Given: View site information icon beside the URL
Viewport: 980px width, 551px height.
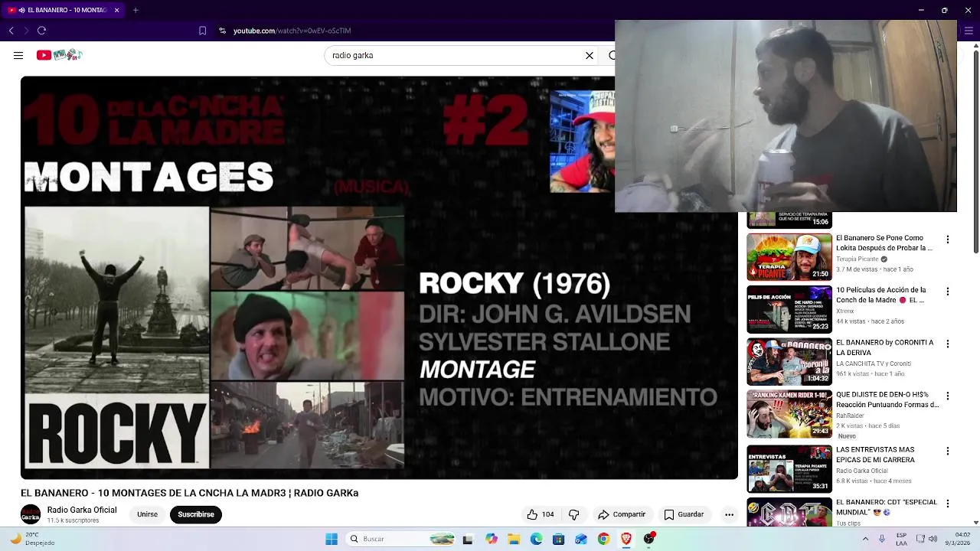Looking at the screenshot, I should click(x=222, y=31).
